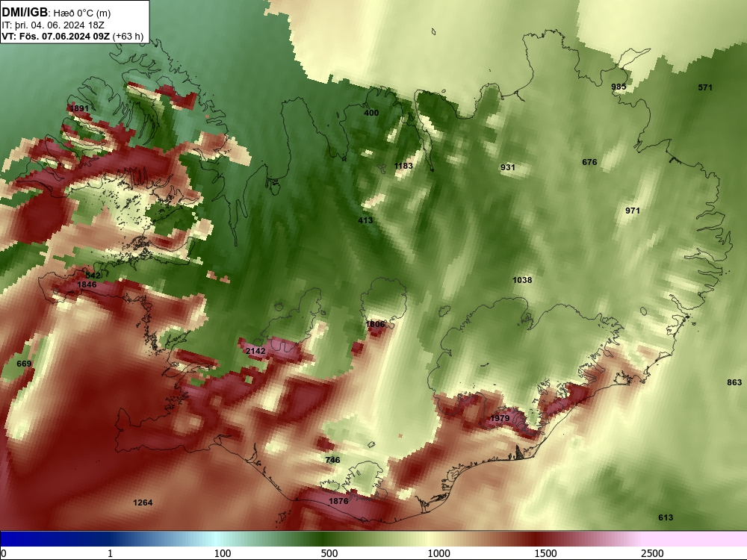
Task: Select the 'Hæð 0°C (m)' parameter label
Action: pos(82,13)
